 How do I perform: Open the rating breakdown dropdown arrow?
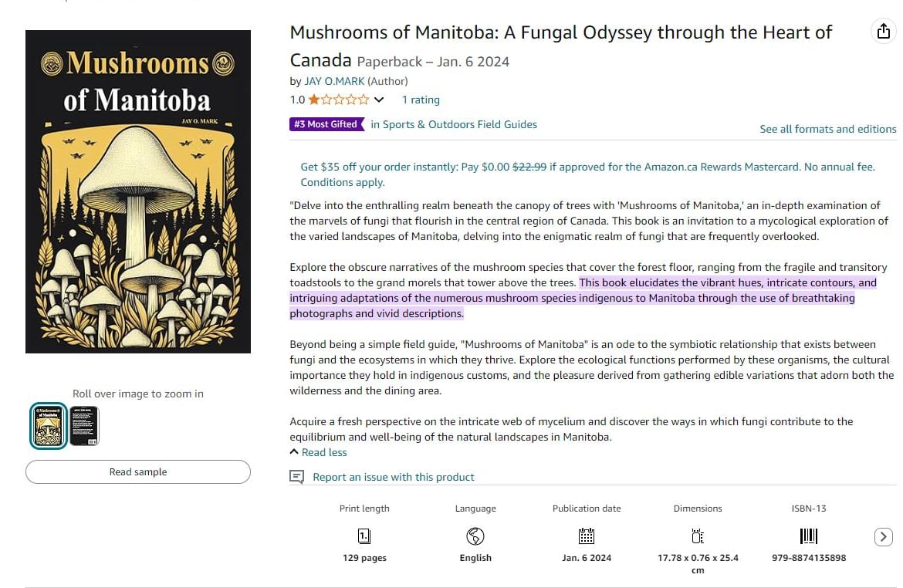[x=379, y=100]
